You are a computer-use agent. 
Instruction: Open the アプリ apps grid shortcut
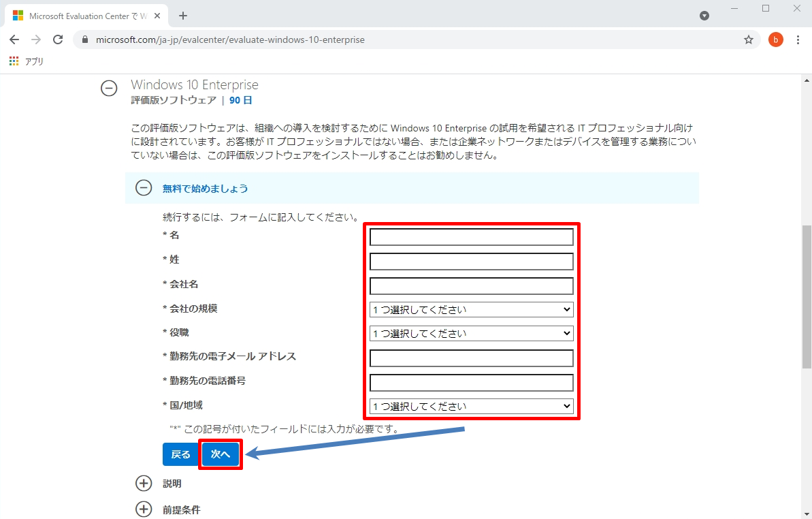pos(27,61)
